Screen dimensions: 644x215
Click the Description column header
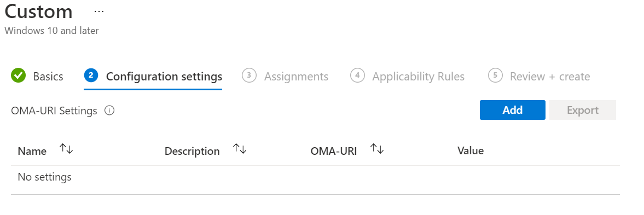coord(192,152)
